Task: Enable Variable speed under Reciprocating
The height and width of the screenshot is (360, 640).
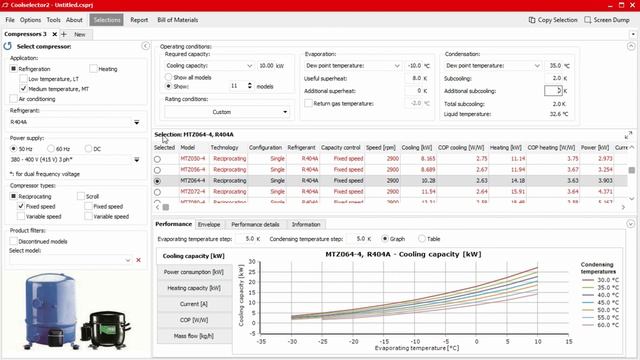Action: pyautogui.click(x=21, y=216)
